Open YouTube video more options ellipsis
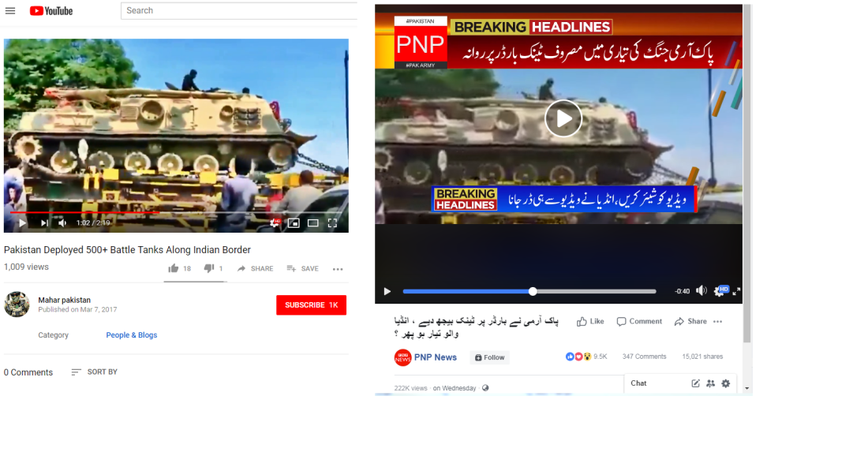 point(338,269)
